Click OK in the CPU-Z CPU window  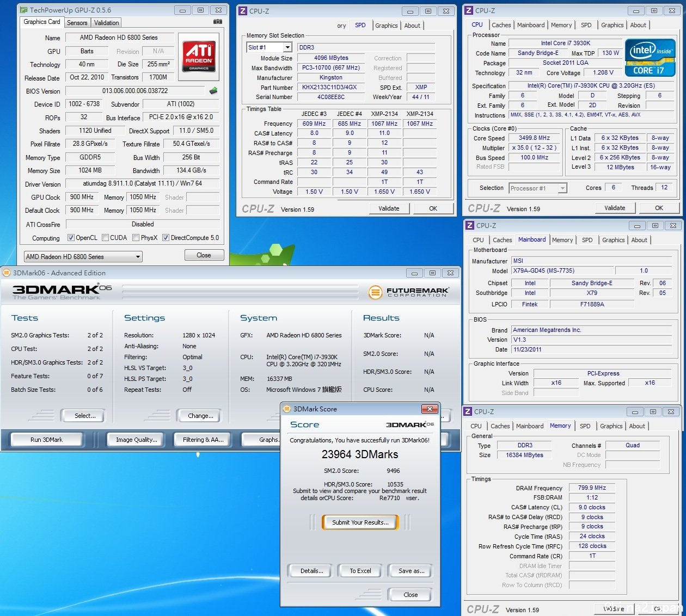point(659,208)
